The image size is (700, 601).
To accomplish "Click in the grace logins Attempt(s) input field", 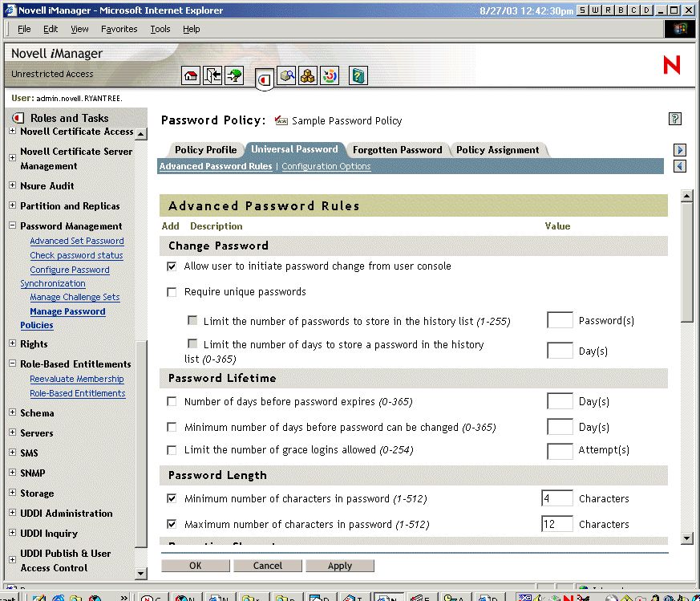I will (559, 450).
